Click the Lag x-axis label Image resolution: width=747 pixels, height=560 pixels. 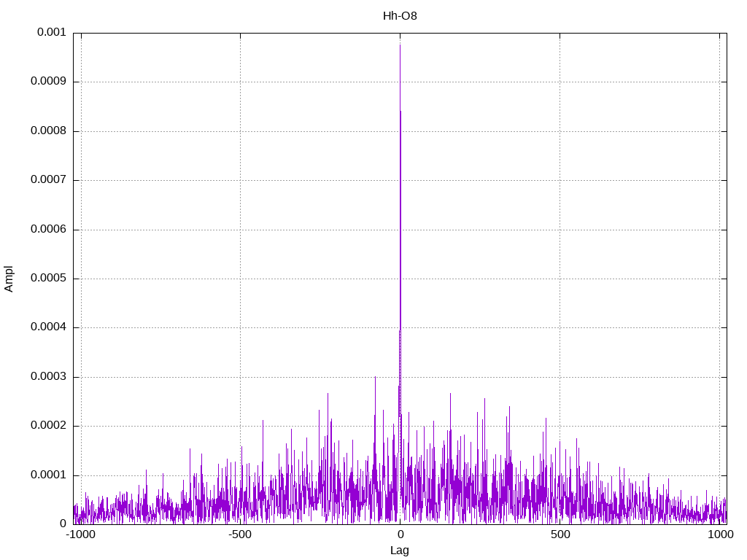click(x=400, y=551)
